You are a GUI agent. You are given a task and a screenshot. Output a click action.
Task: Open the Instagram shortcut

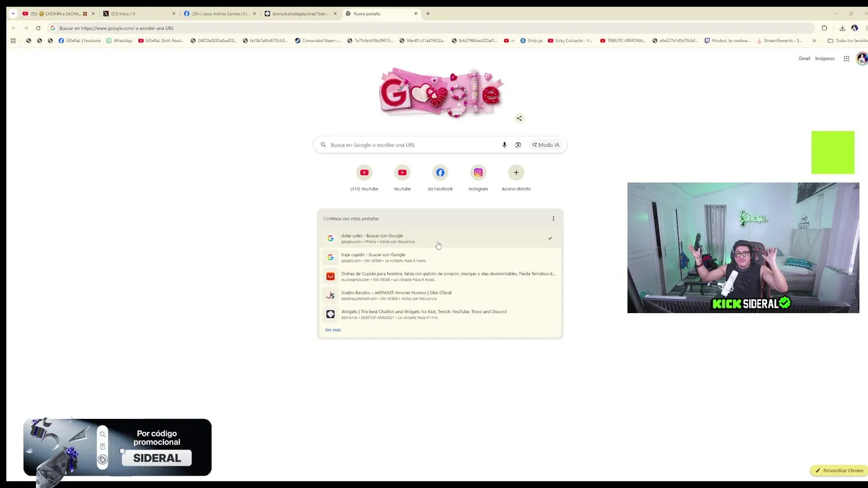tap(478, 178)
